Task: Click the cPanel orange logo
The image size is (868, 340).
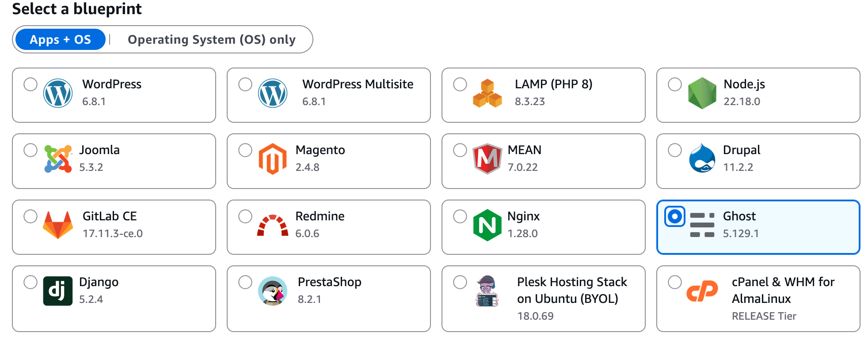Action: [702, 291]
